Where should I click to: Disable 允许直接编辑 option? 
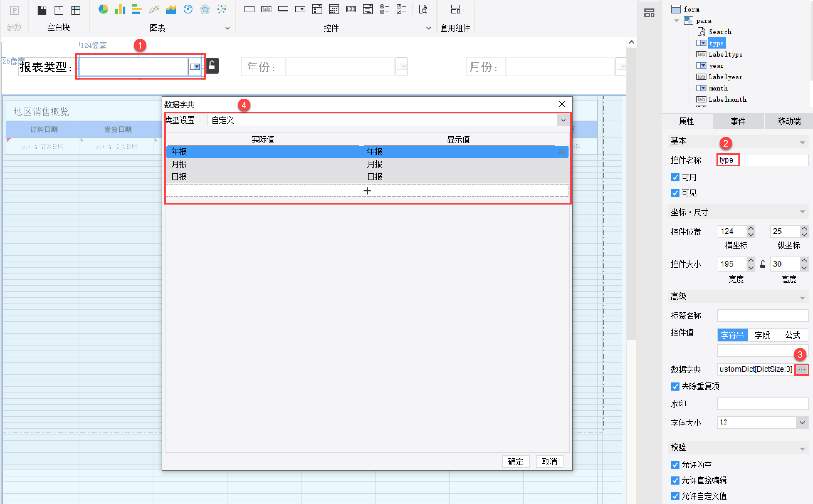point(675,480)
